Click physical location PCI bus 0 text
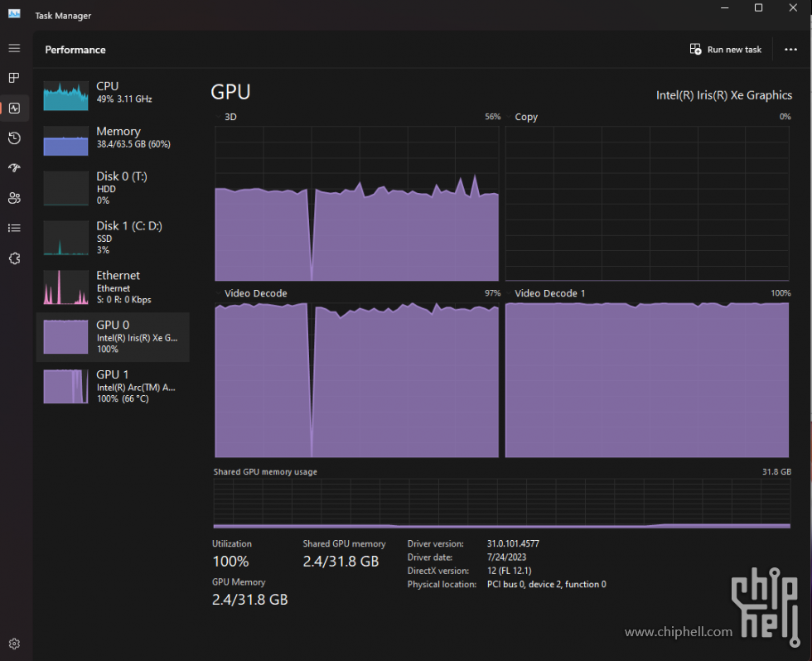Viewport: 812px width, 661px height. click(546, 584)
